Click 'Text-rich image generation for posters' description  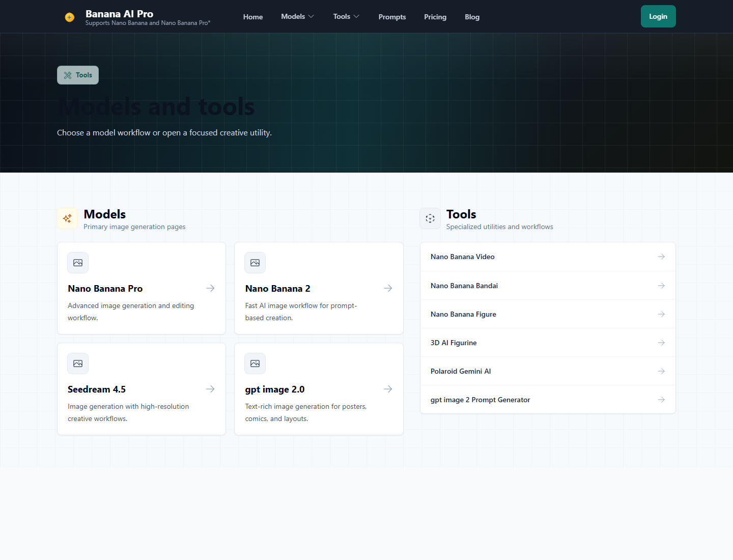(x=306, y=412)
